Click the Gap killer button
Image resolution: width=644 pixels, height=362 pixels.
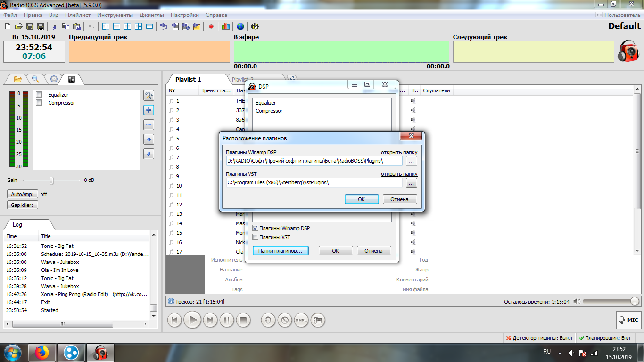coord(22,205)
